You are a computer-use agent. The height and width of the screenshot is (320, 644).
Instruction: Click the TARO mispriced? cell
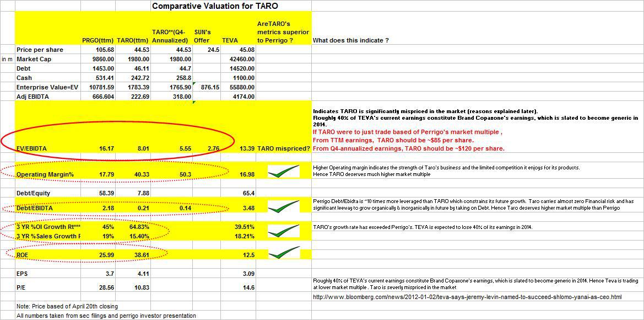point(283,148)
